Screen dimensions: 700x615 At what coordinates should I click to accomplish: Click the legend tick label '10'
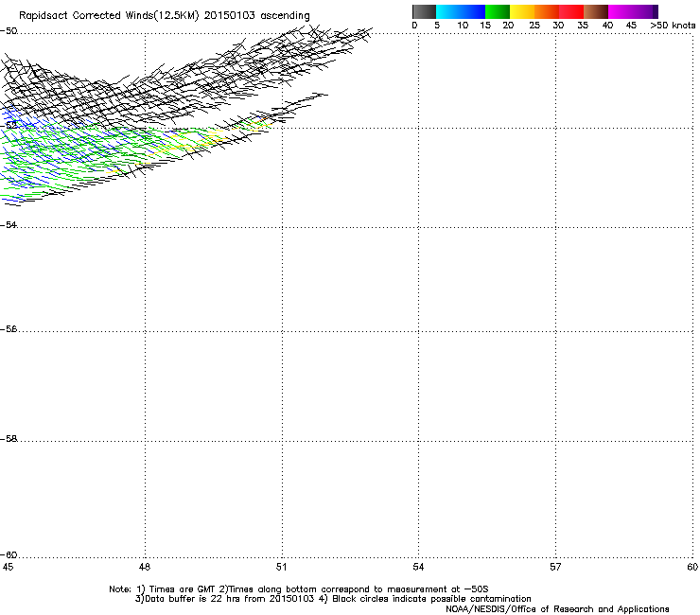[x=463, y=26]
